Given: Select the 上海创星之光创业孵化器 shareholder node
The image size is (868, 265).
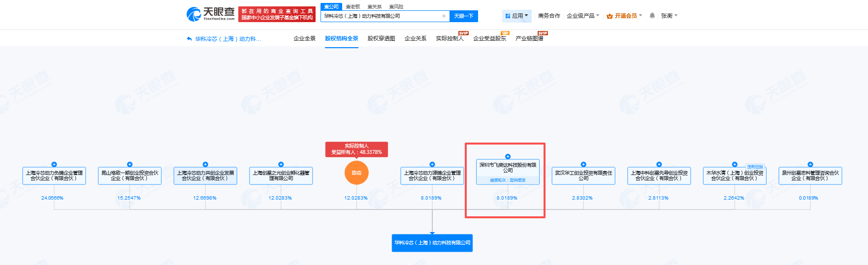Looking at the screenshot, I should 281,176.
